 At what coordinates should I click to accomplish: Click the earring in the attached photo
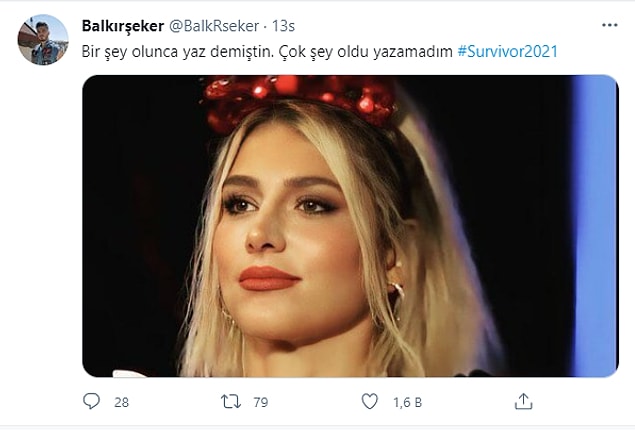tap(397, 298)
